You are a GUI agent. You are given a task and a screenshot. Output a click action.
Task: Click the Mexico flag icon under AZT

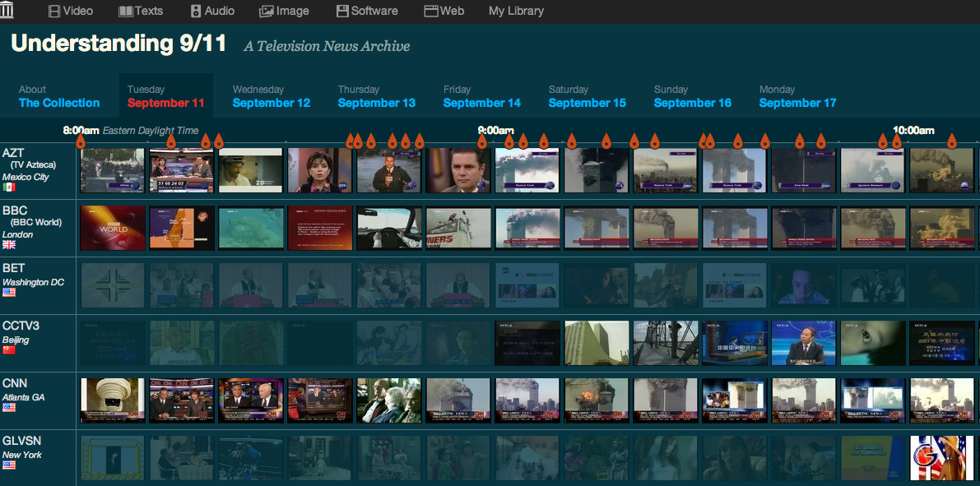(x=9, y=187)
